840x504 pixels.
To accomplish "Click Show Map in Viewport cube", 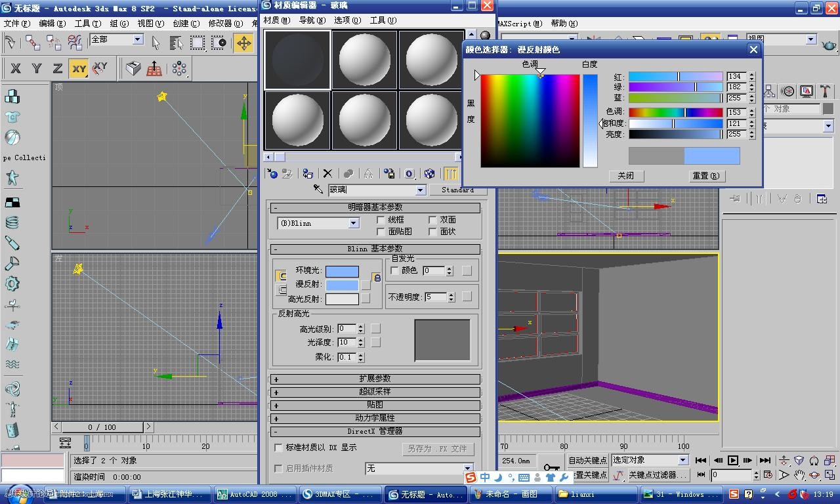I will point(429,173).
